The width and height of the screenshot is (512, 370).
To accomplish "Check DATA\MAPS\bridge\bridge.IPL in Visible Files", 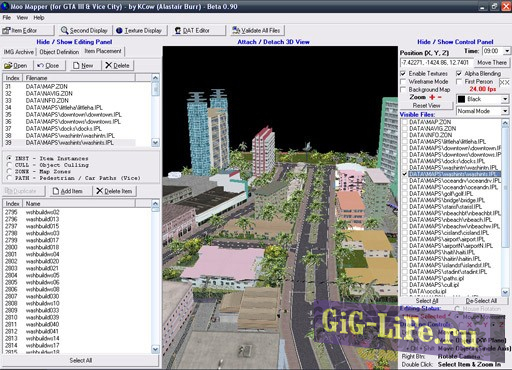I will tap(405, 200).
